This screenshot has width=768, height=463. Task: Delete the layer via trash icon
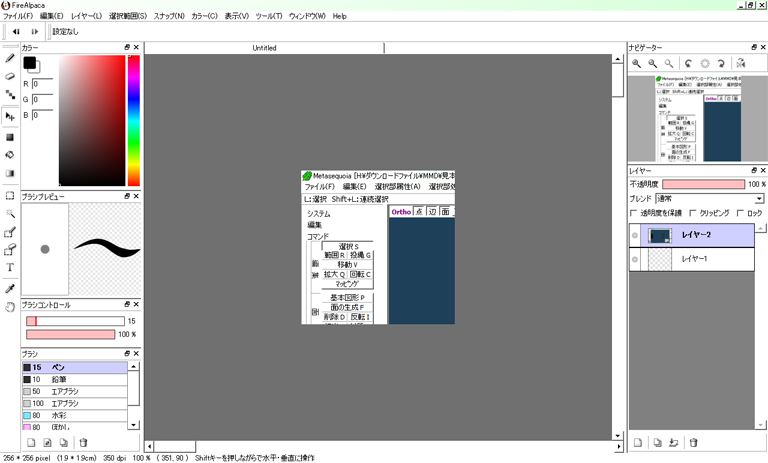tap(693, 442)
